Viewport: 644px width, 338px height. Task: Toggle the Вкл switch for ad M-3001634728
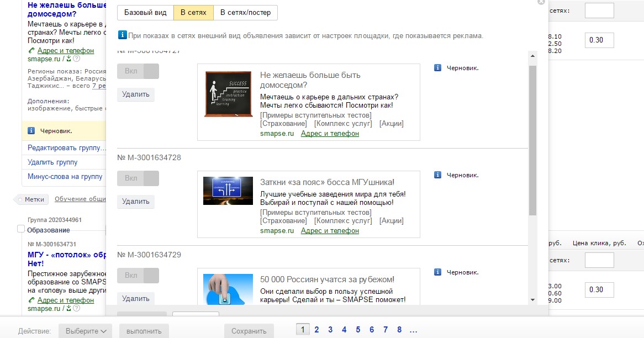click(138, 178)
